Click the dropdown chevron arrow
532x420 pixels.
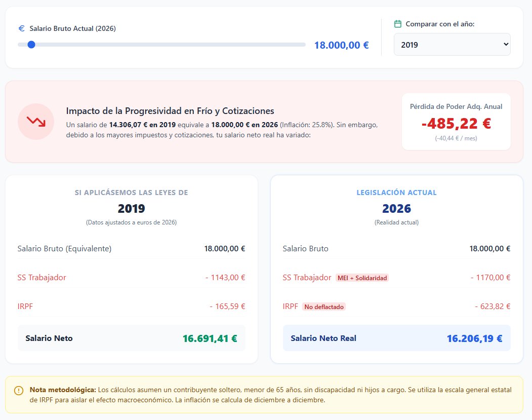pyautogui.click(x=506, y=44)
